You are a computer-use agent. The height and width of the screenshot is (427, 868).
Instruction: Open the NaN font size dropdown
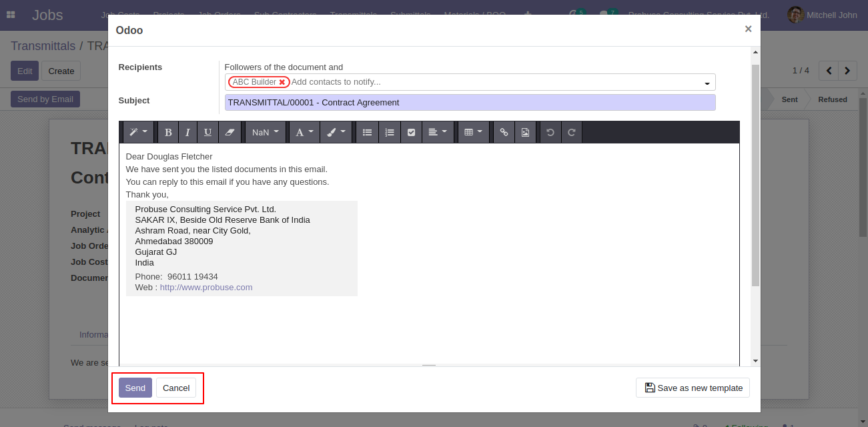pos(266,132)
